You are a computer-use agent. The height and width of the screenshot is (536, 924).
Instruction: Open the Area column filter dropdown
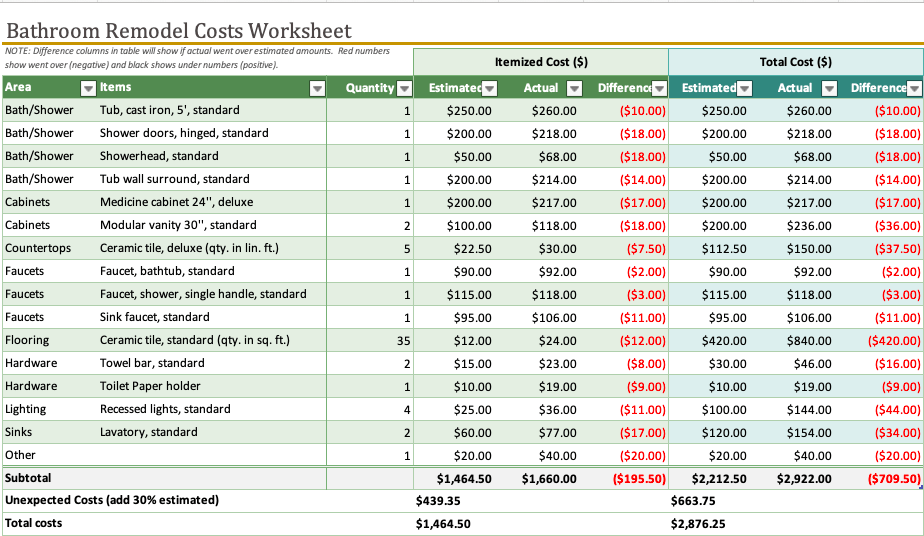click(88, 88)
